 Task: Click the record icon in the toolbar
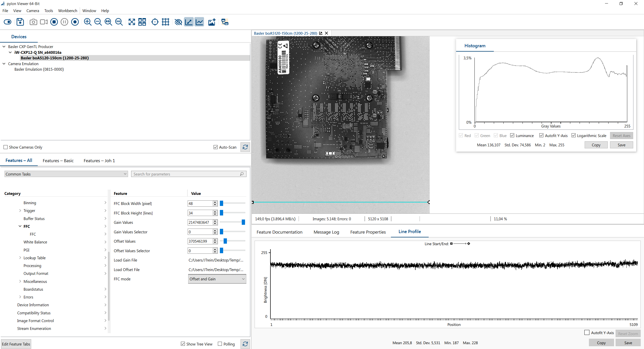[x=75, y=22]
